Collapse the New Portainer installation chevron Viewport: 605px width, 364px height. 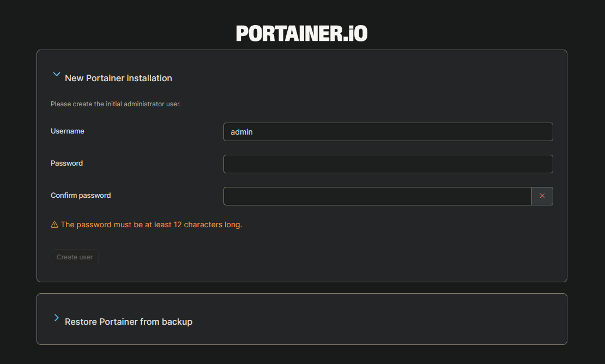56,75
